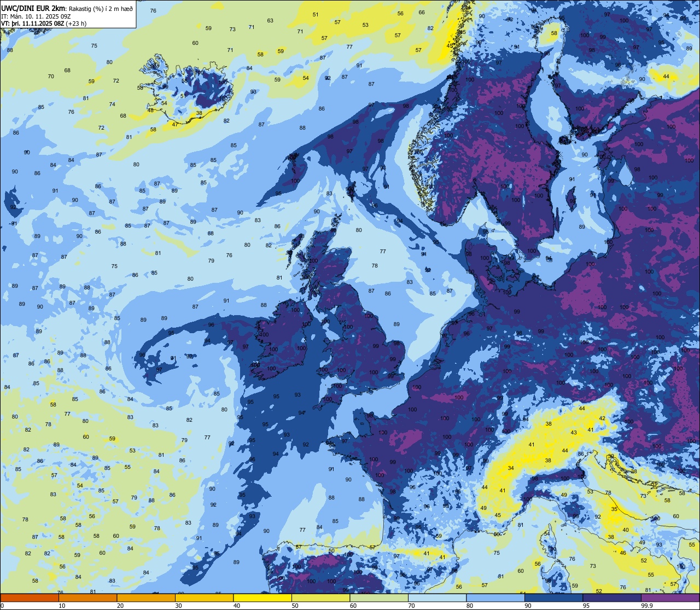Select the 90–95 dark blue legend swatch

pyautogui.click(x=553, y=597)
